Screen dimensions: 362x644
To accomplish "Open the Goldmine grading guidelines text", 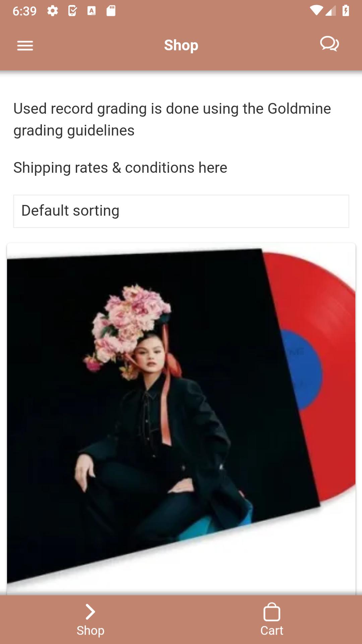I will pyautogui.click(x=172, y=119).
